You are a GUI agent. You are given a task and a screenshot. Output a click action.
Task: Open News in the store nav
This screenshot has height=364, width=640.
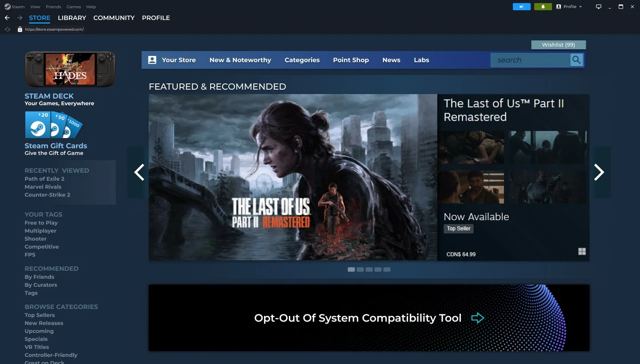392,60
